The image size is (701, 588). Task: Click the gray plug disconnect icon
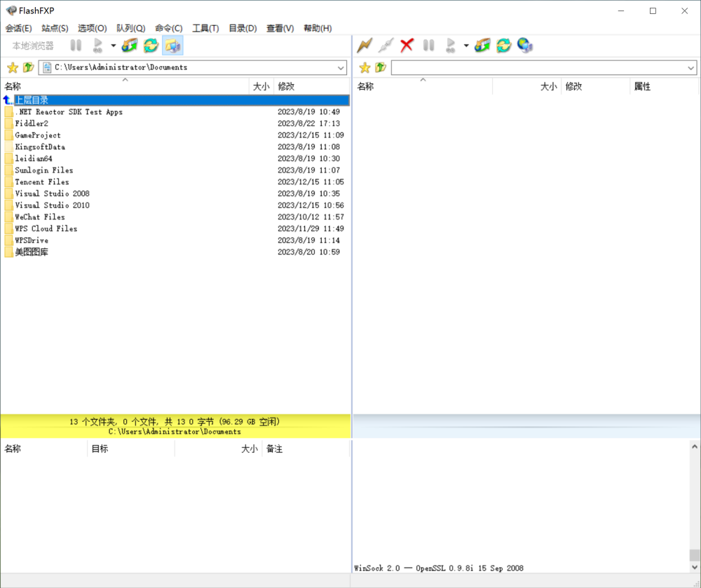click(x=386, y=46)
